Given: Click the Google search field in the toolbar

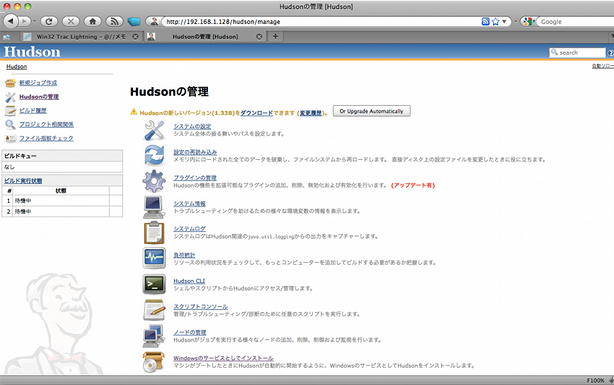Looking at the screenshot, I should click(576, 22).
